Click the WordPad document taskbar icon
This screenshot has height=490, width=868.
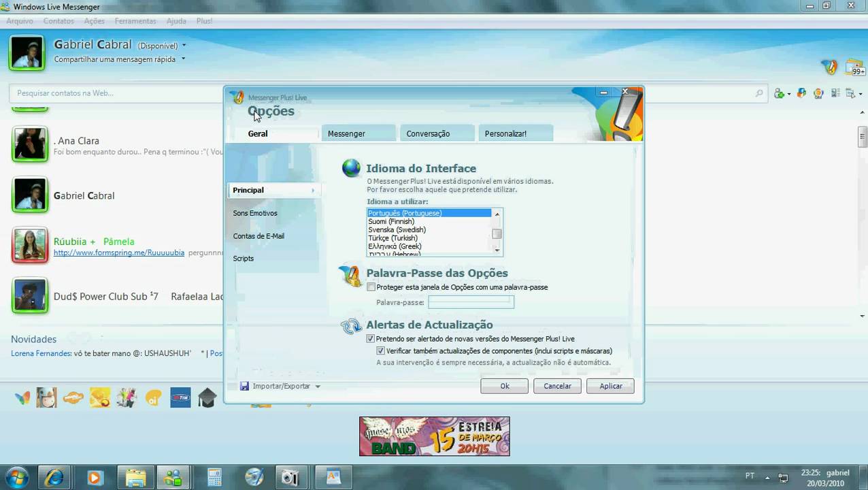[x=333, y=477]
